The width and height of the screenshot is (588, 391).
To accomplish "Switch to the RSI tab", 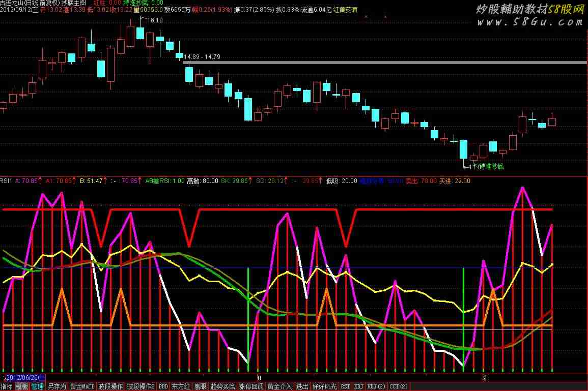I will pos(346,386).
